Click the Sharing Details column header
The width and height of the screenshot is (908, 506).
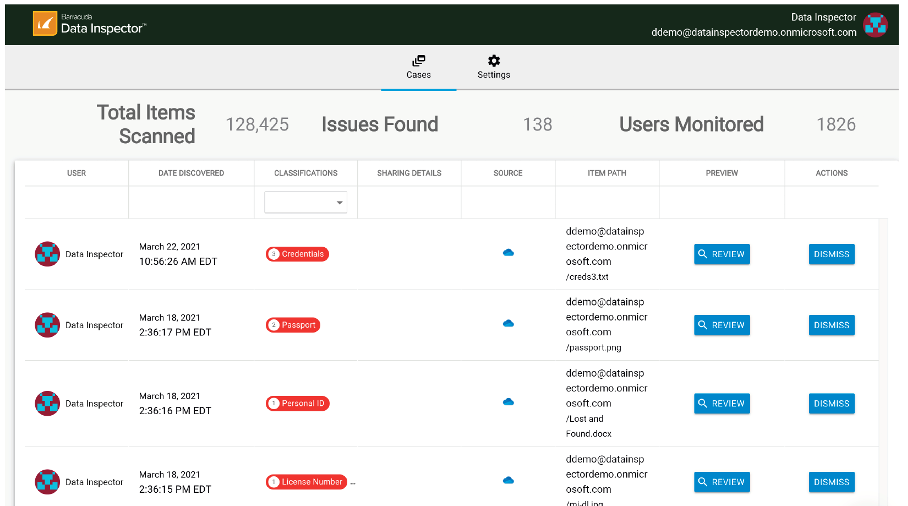coord(409,173)
